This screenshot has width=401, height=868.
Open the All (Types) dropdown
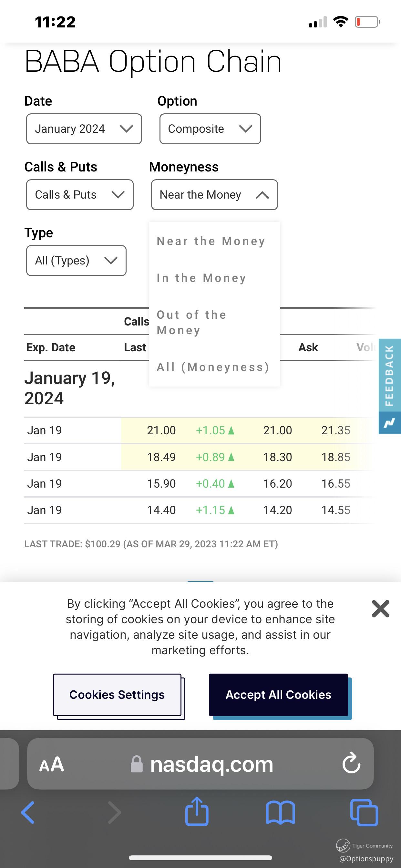(x=76, y=261)
